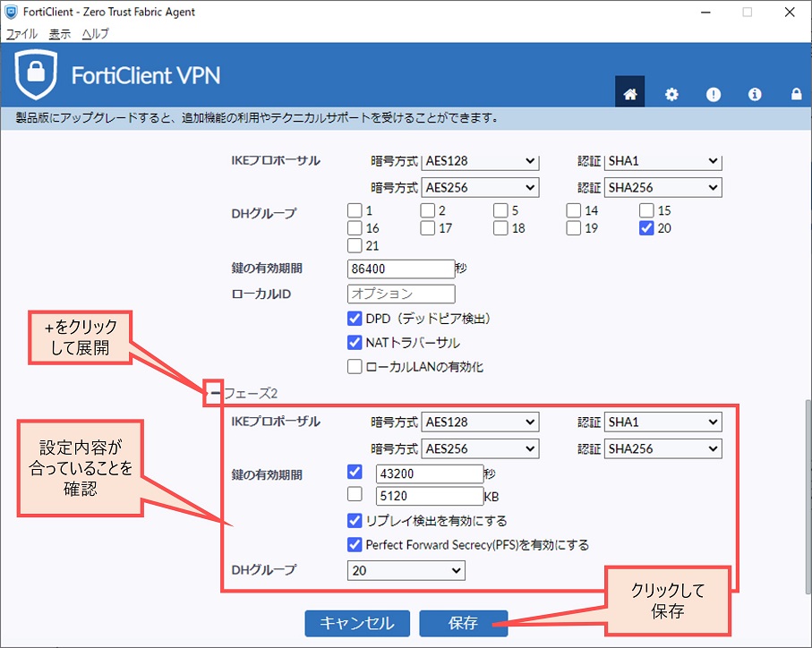Click the exclamation alert icon
This screenshot has width=812, height=648.
click(x=714, y=94)
